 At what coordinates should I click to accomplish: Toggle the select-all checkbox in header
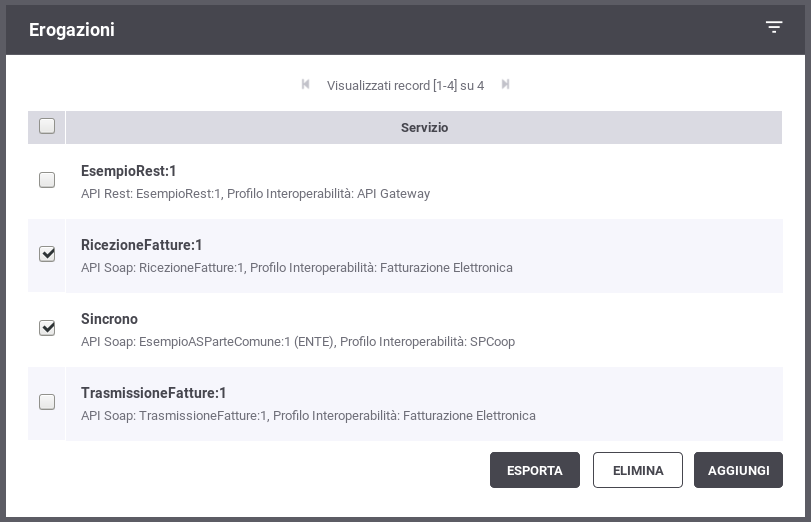coord(47,126)
